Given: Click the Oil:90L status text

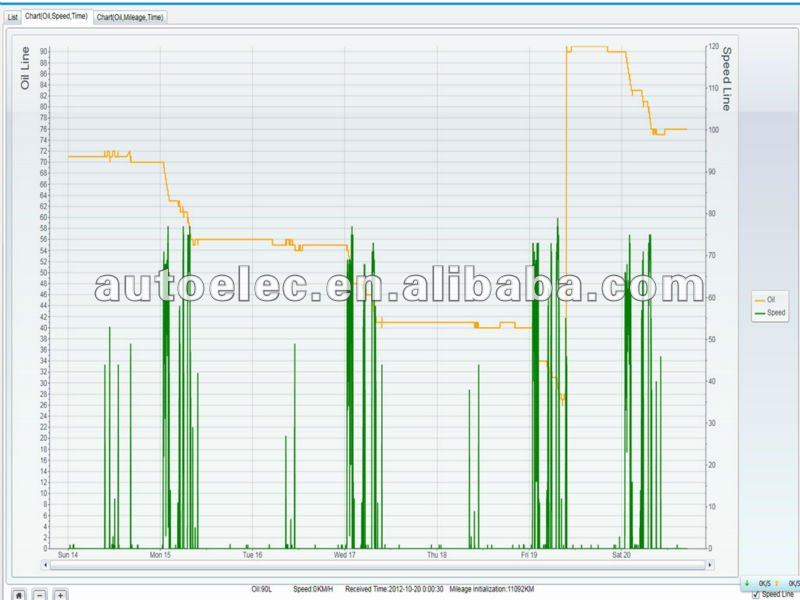Looking at the screenshot, I should pos(261,589).
